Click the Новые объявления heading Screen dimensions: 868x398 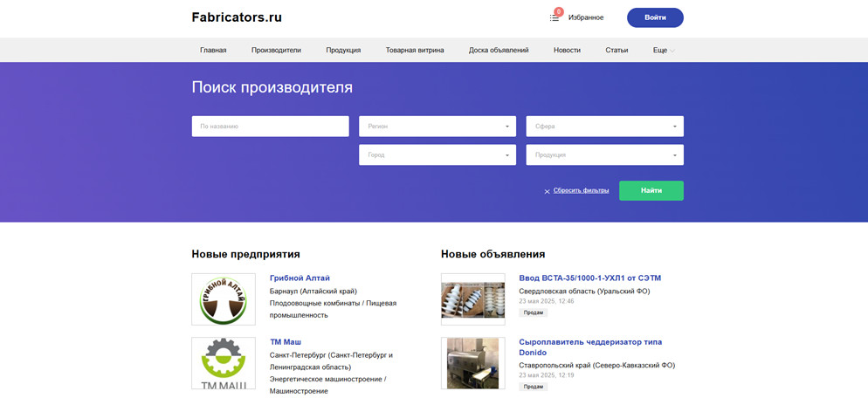493,254
